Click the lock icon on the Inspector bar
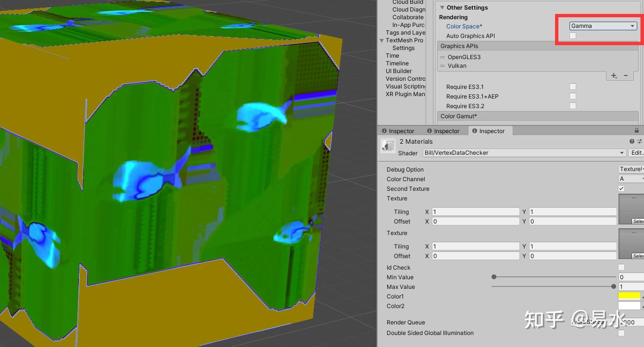Viewport: 644px width, 347px height. click(x=638, y=130)
